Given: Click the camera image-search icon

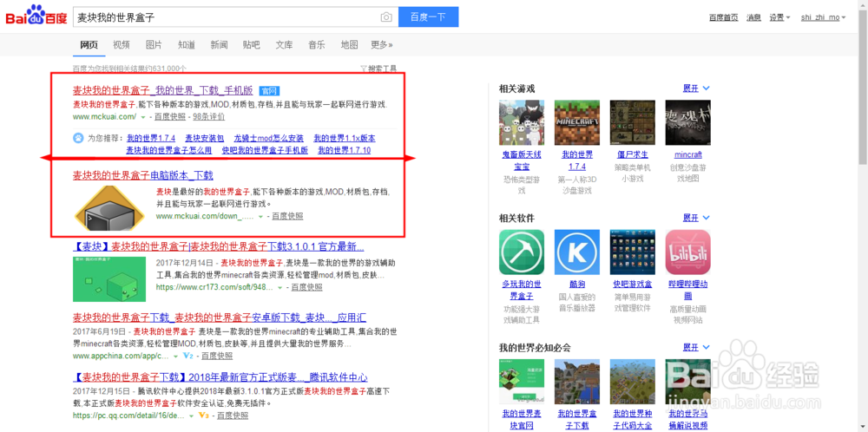Looking at the screenshot, I should 386,17.
